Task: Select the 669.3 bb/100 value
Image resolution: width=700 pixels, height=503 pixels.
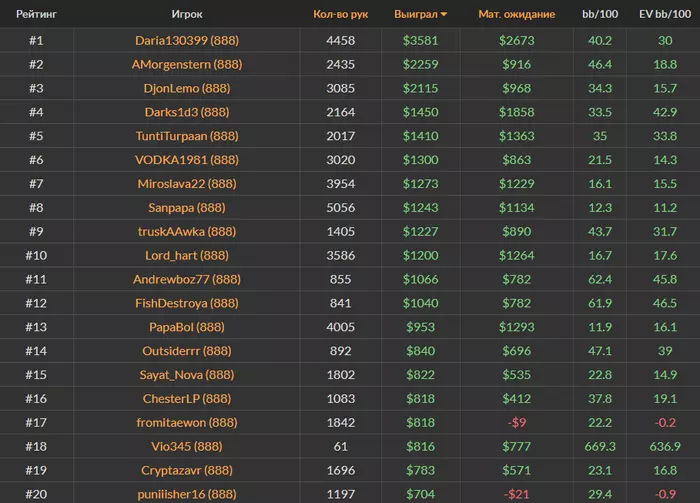Action: [x=600, y=447]
